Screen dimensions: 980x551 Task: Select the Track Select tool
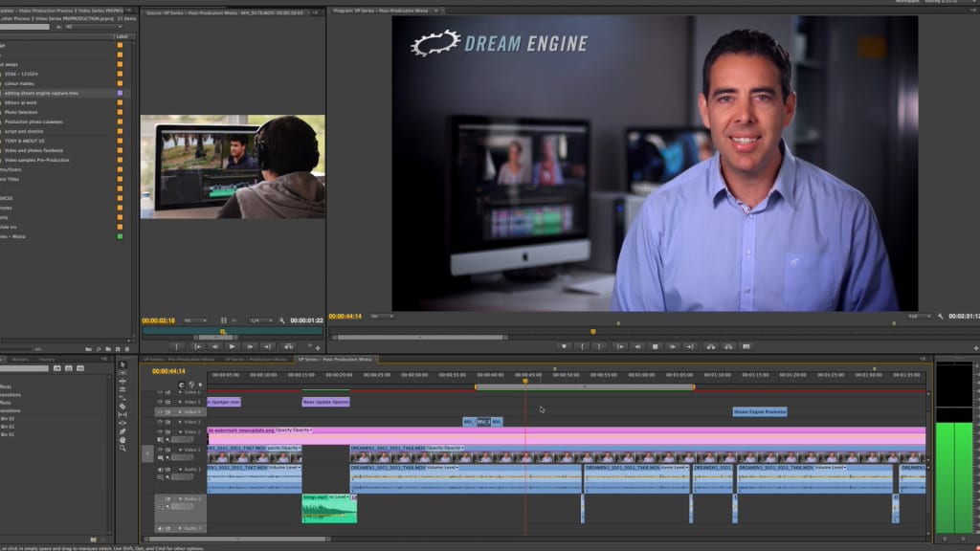(122, 372)
